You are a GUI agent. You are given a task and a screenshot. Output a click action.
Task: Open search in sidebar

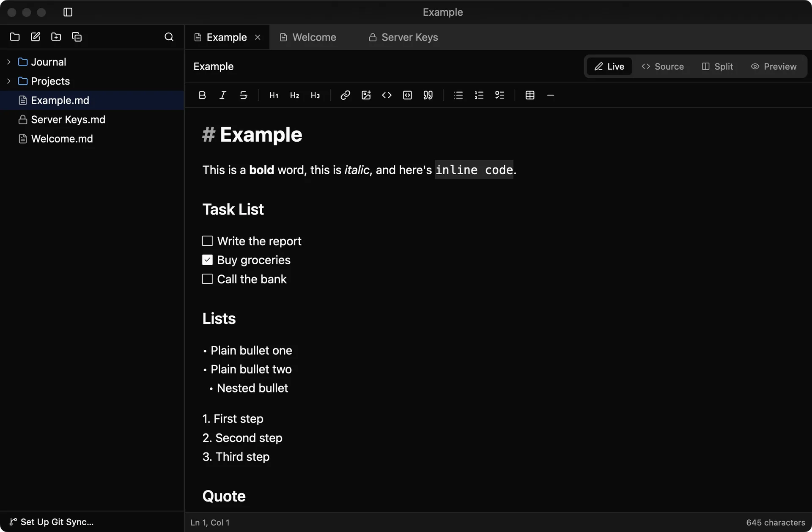click(x=169, y=37)
